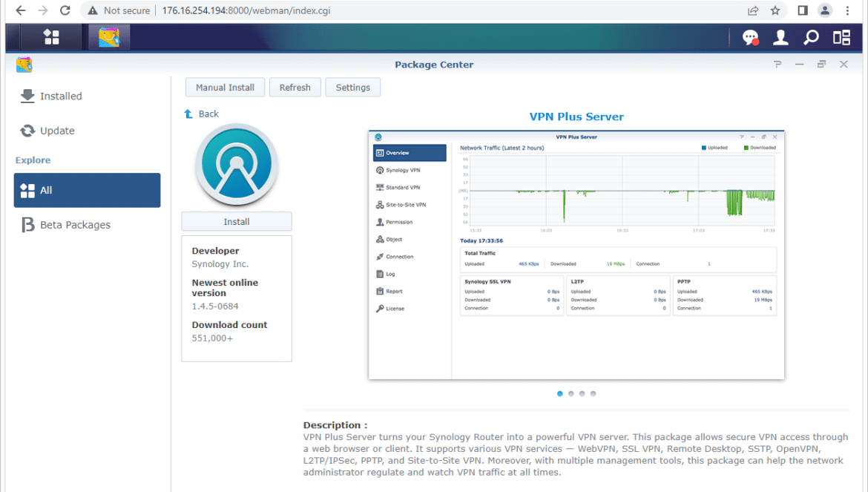Open the browser profile avatar
This screenshot has height=492, width=868.
coord(825,10)
